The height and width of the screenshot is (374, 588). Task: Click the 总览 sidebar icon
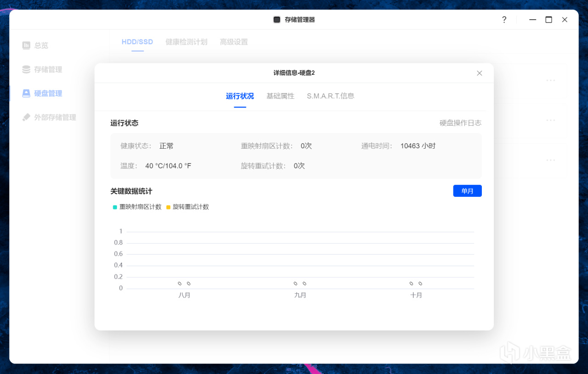[26, 45]
